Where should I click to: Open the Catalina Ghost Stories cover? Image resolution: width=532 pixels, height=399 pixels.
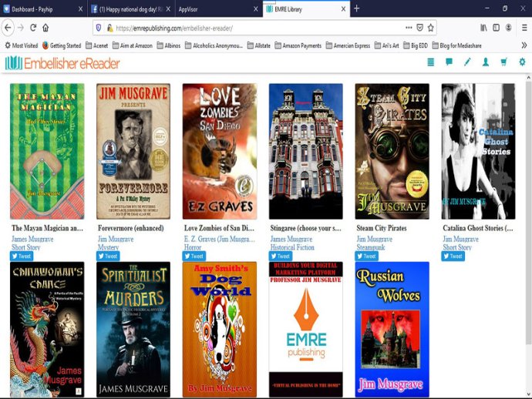pos(478,151)
